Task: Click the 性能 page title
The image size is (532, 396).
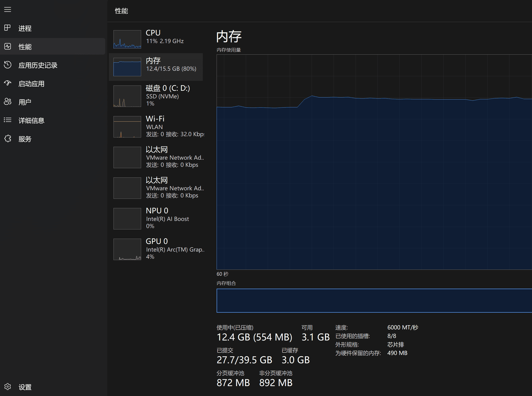Action: click(x=122, y=11)
